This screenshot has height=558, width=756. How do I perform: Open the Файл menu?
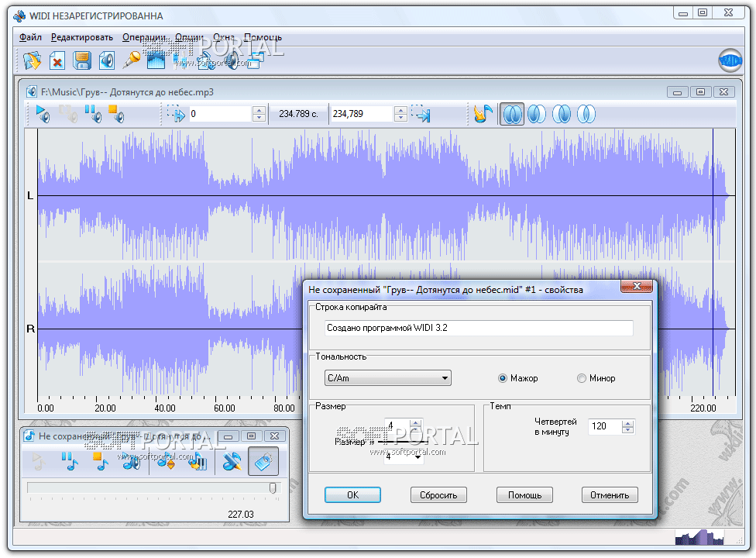click(30, 37)
